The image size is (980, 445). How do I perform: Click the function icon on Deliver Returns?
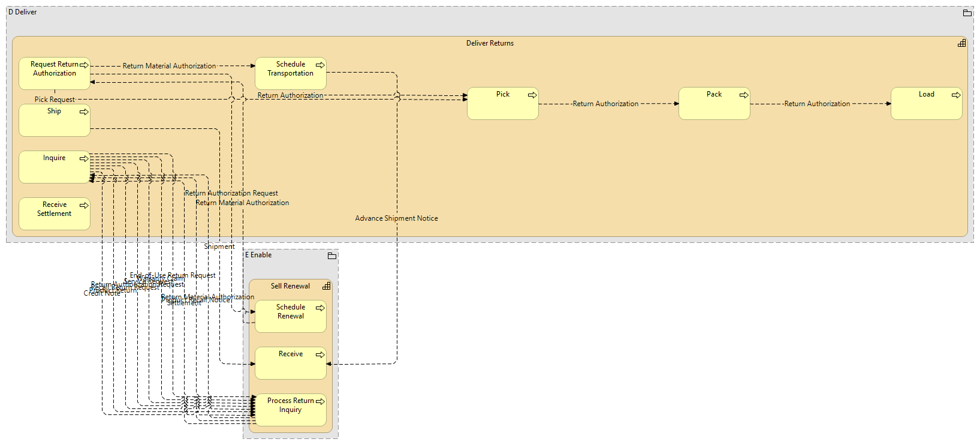point(961,43)
